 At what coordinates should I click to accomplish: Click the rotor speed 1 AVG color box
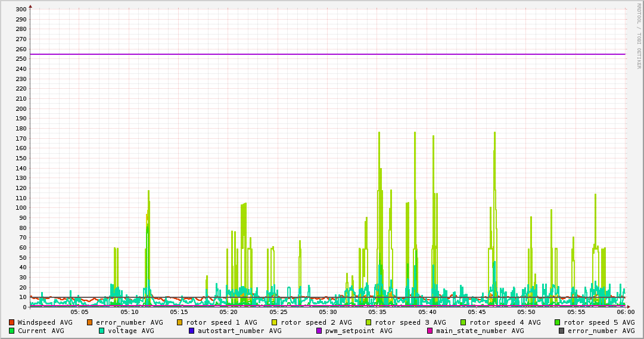point(180,322)
